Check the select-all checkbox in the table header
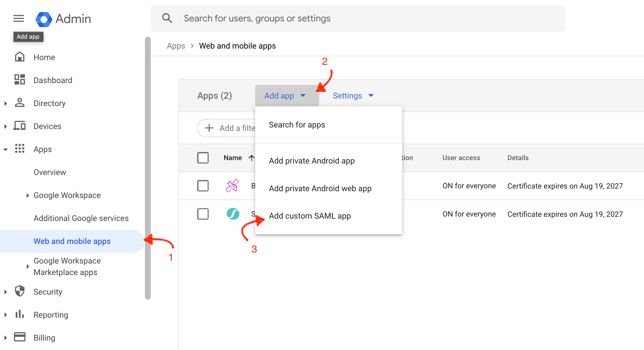 [x=203, y=158]
